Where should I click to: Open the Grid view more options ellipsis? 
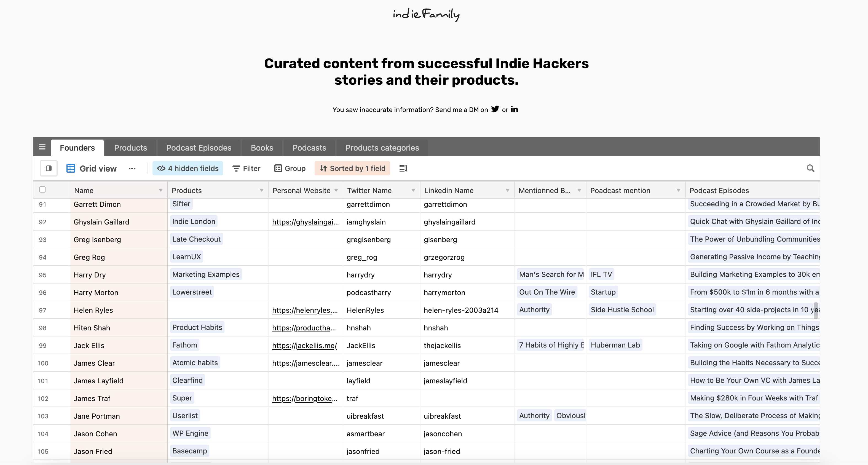pos(132,169)
